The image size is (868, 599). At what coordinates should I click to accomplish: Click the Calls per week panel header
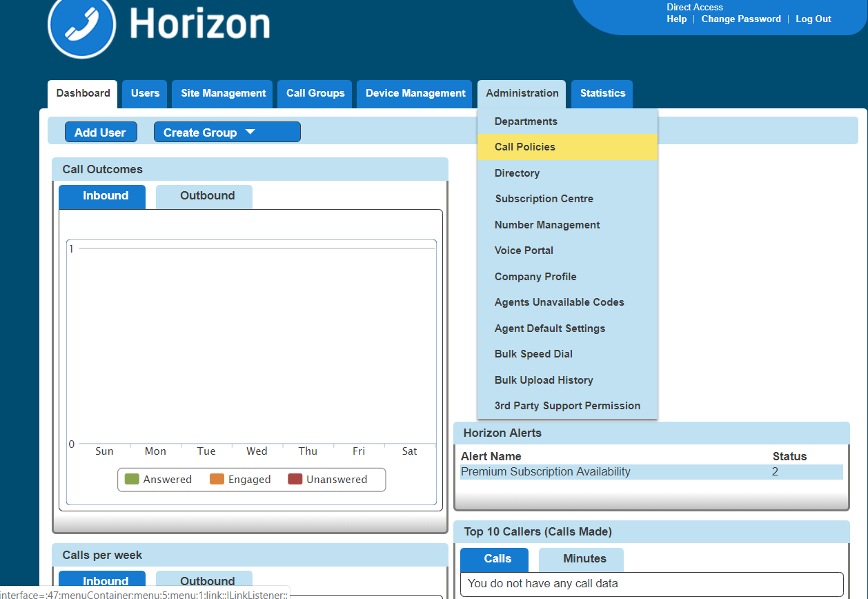pyautogui.click(x=250, y=556)
